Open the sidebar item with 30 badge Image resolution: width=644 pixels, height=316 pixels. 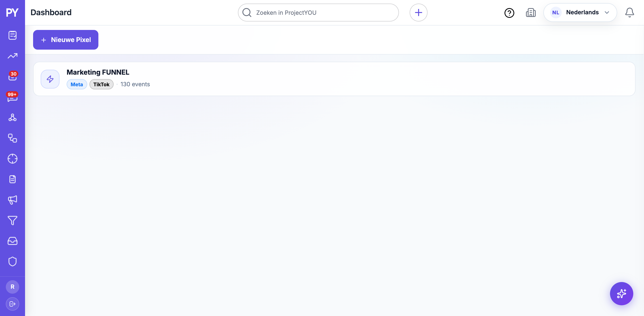point(13,76)
